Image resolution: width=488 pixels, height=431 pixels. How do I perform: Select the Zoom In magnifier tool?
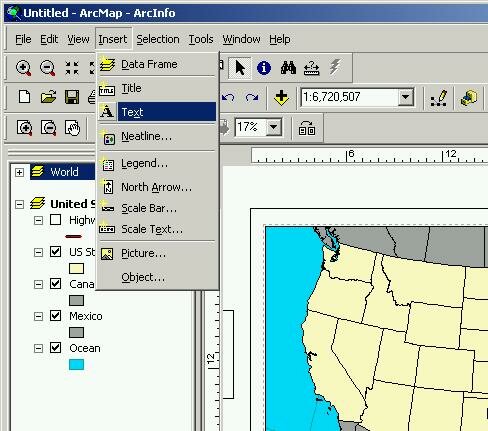pyautogui.click(x=23, y=68)
